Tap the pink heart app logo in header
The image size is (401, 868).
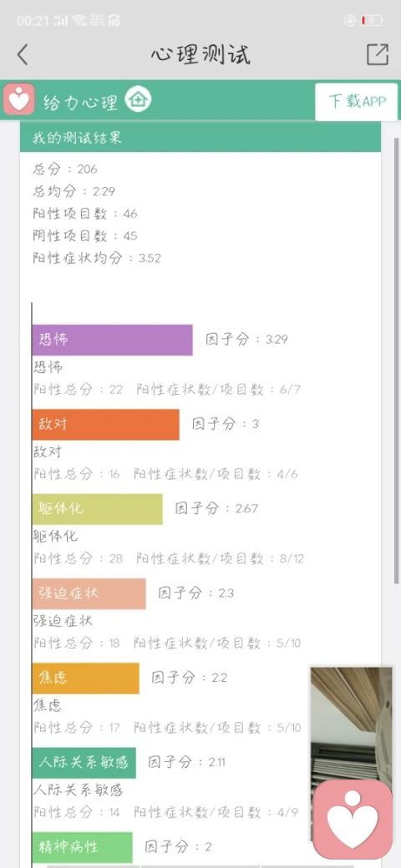(x=19, y=99)
